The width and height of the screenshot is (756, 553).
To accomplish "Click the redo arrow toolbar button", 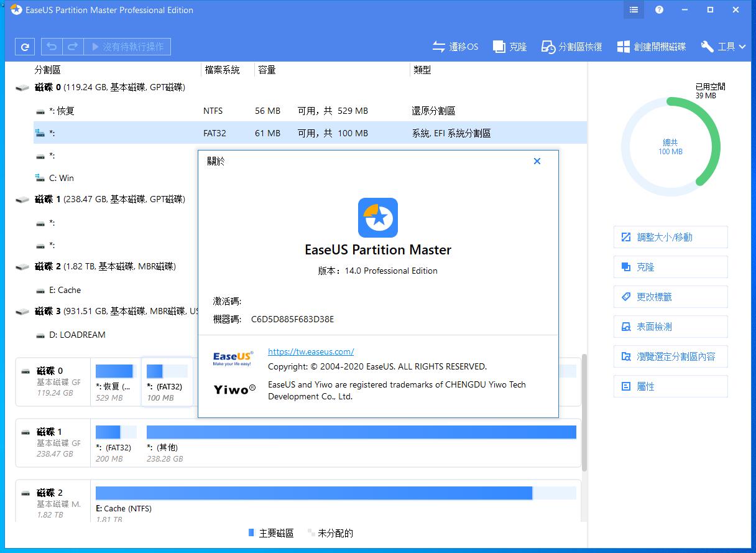I will pyautogui.click(x=72, y=47).
